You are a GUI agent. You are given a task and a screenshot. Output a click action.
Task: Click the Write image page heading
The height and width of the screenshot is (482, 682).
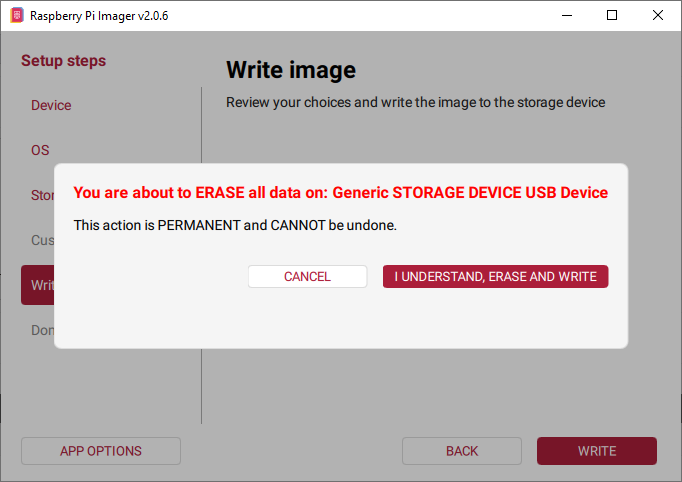[290, 70]
